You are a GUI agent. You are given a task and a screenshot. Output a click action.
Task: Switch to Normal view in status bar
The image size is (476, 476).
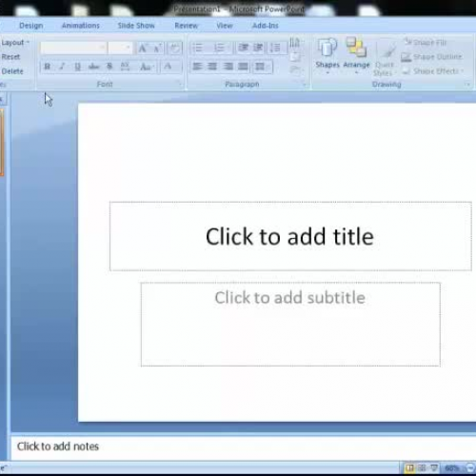410,468
